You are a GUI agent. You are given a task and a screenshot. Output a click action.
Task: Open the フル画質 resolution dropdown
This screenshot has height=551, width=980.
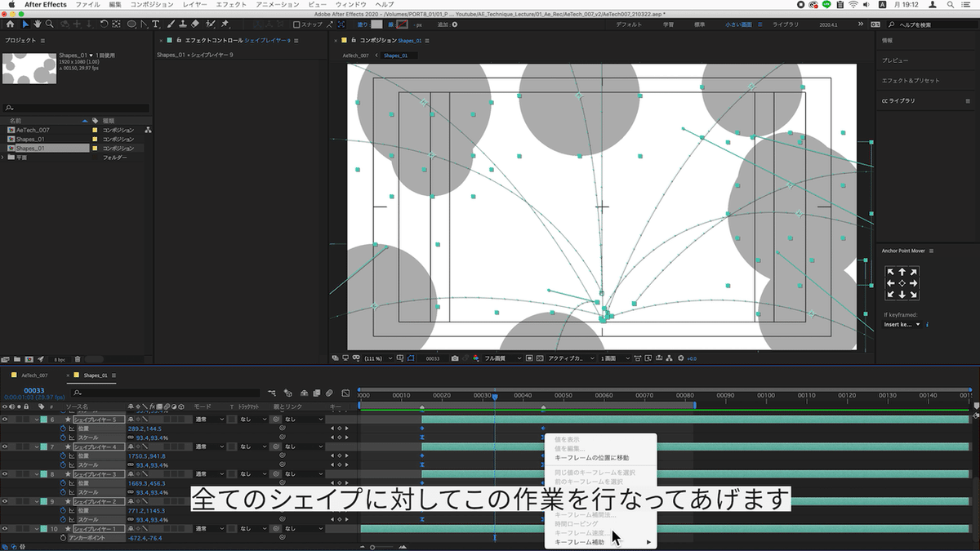[502, 358]
